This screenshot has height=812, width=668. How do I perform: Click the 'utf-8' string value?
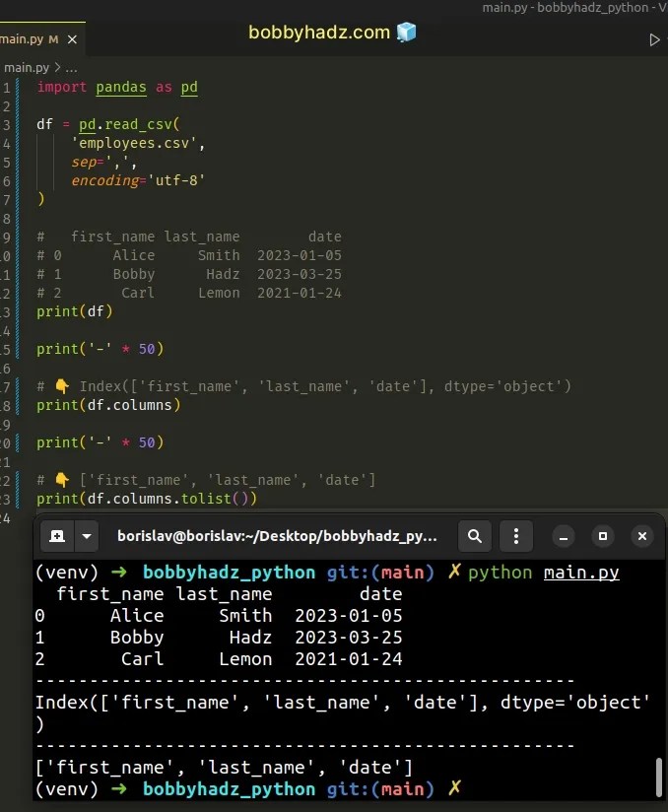click(x=176, y=180)
